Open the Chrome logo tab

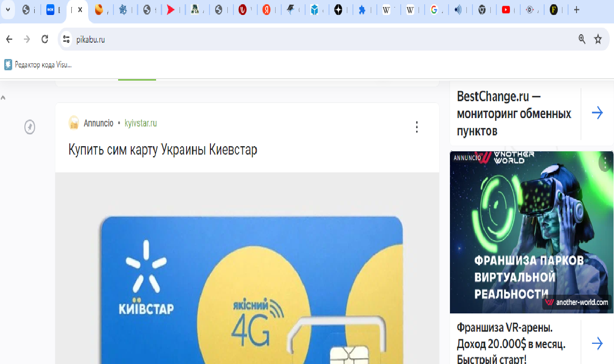click(x=482, y=10)
